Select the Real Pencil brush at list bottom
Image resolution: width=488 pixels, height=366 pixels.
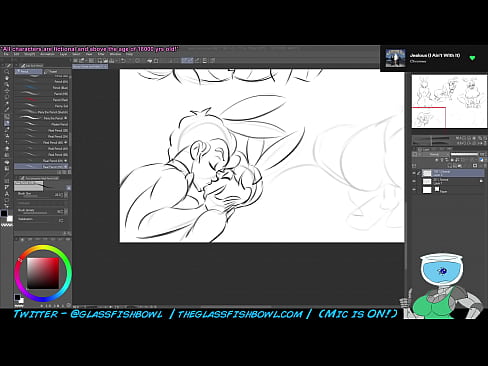[42, 166]
